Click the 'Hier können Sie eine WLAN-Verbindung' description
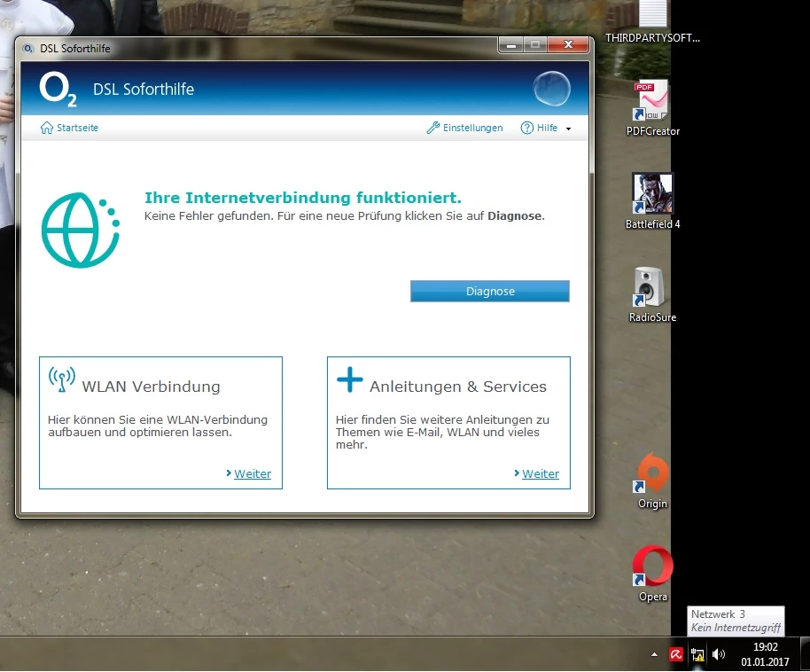This screenshot has height=672, width=810. click(x=158, y=426)
